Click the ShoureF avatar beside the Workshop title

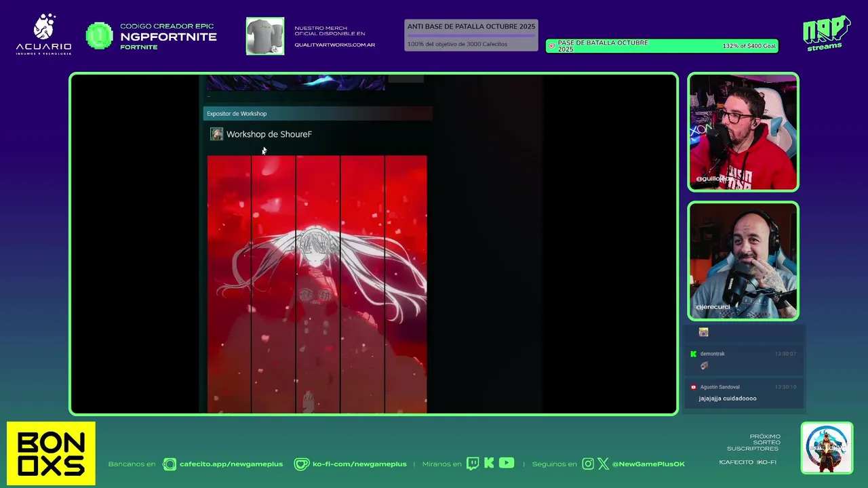(216, 134)
